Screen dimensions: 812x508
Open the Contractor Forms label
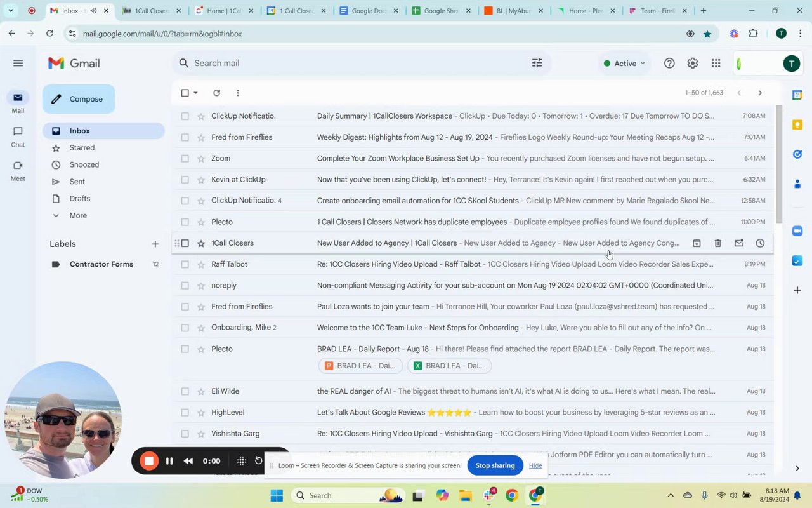[101, 264]
